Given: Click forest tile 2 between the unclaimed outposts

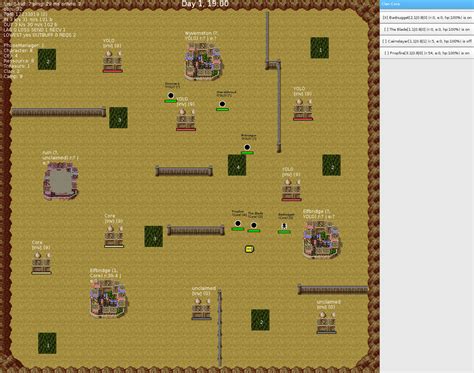Looking at the screenshot, I should click(260, 320).
